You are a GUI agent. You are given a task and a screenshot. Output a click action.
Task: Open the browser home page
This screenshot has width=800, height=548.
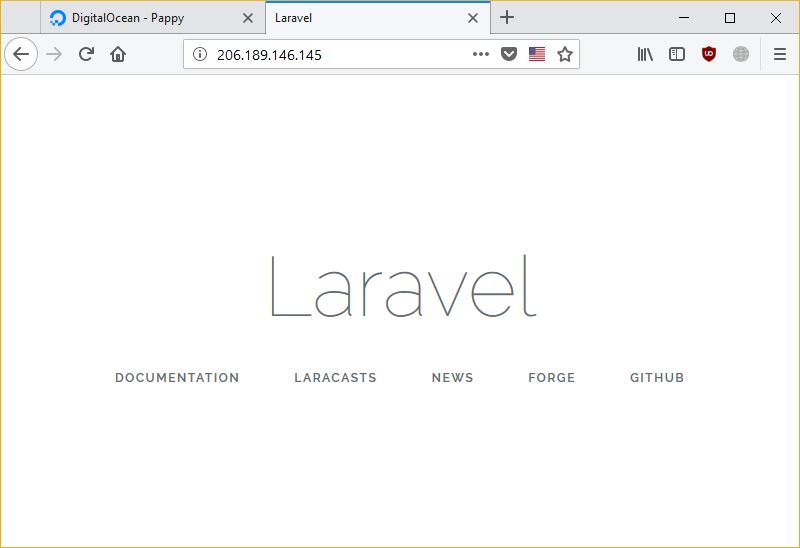pyautogui.click(x=118, y=54)
